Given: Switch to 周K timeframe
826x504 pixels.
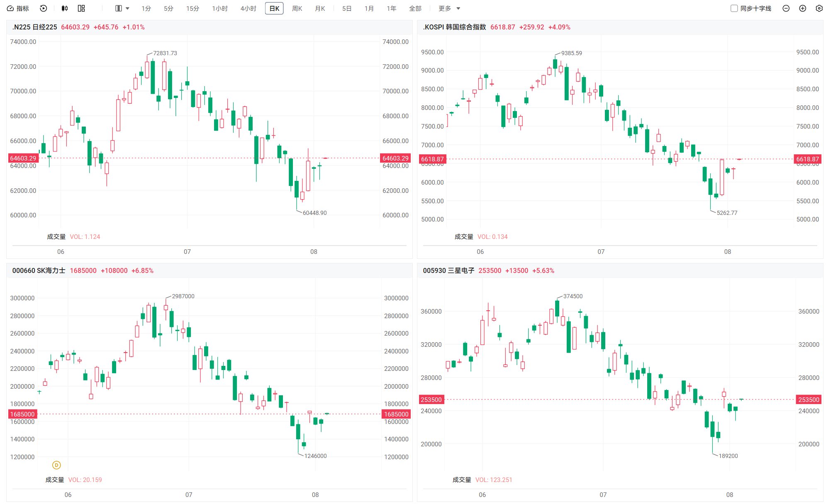Looking at the screenshot, I should click(297, 8).
